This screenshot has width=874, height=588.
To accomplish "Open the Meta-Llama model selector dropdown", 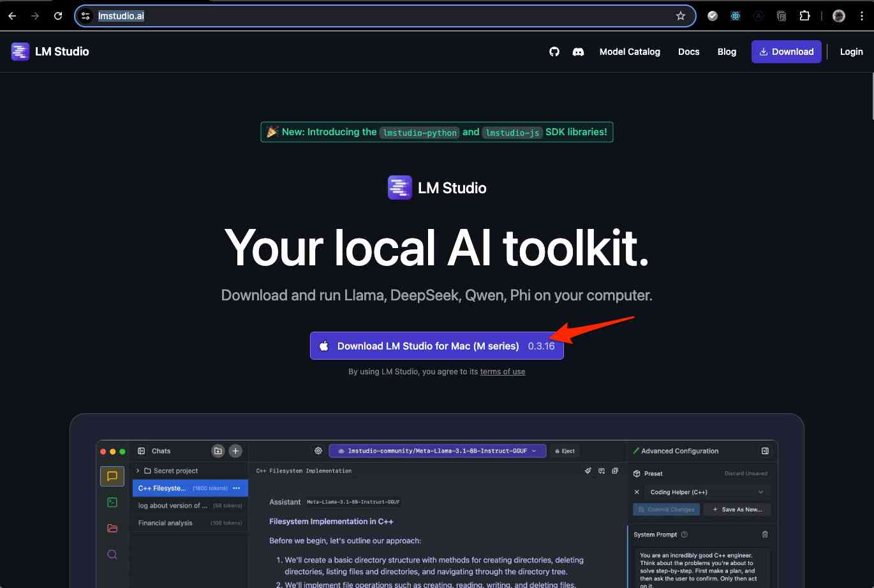I will (437, 451).
